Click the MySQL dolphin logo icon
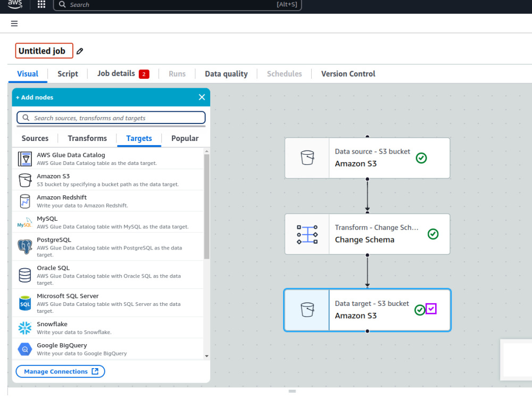The height and width of the screenshot is (399, 532). click(25, 222)
